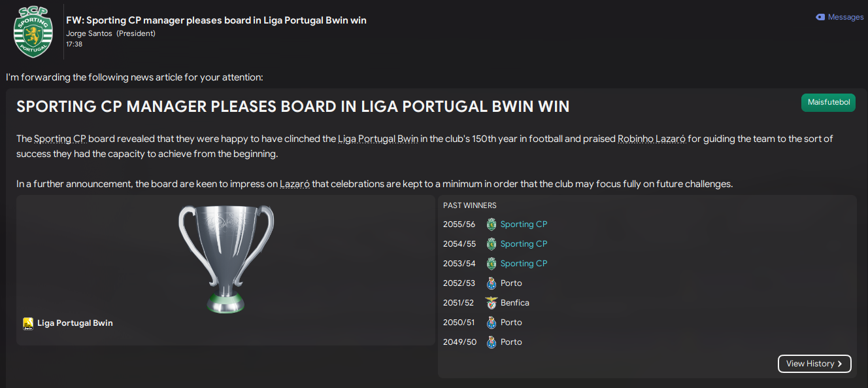The width and height of the screenshot is (868, 388).
Task: Open the View History button
Action: click(814, 364)
